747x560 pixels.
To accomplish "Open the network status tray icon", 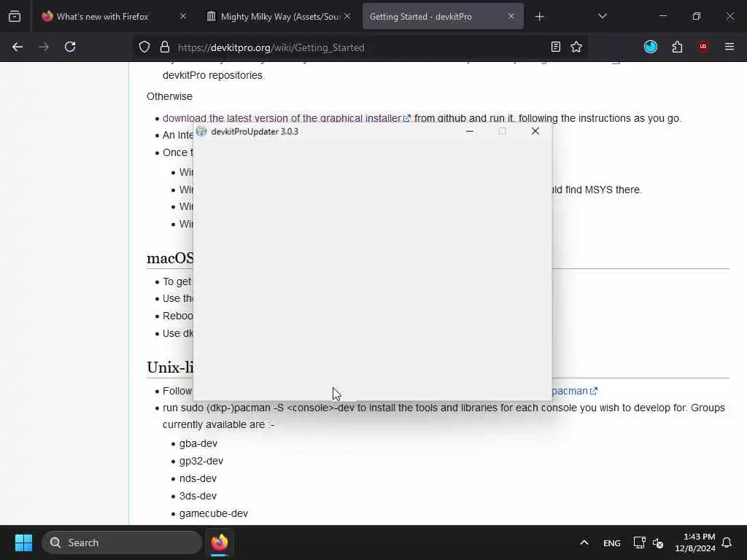I will click(639, 542).
